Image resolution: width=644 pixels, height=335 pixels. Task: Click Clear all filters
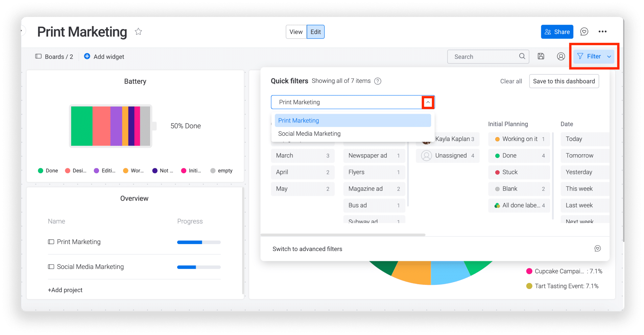pyautogui.click(x=511, y=81)
